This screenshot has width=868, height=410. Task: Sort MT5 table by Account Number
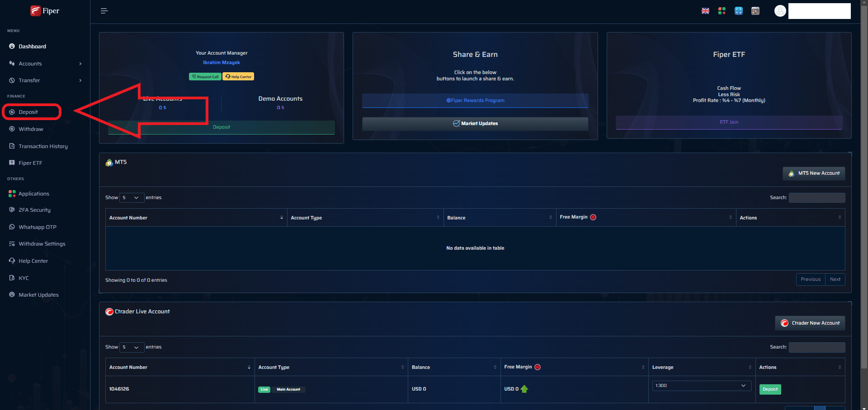pos(196,218)
